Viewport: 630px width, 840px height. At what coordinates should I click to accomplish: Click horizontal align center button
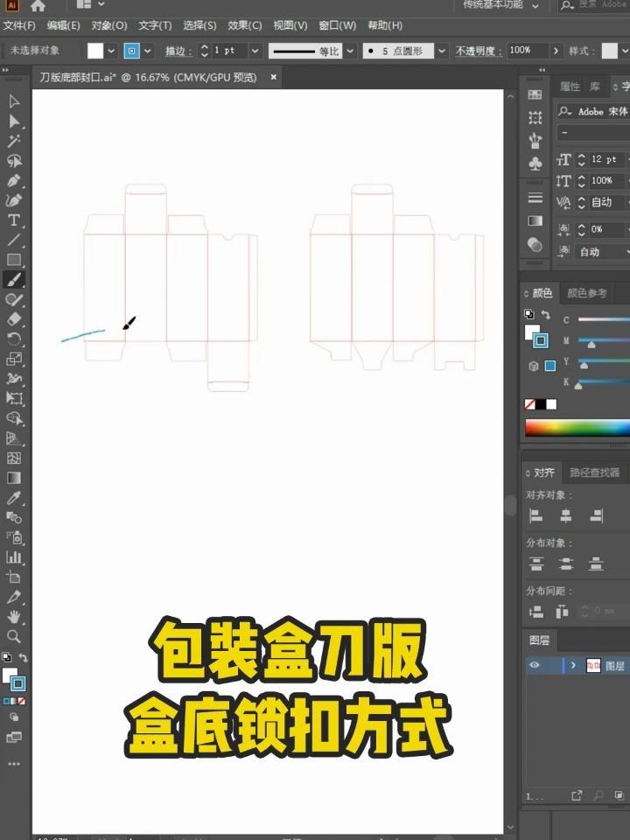tap(566, 516)
